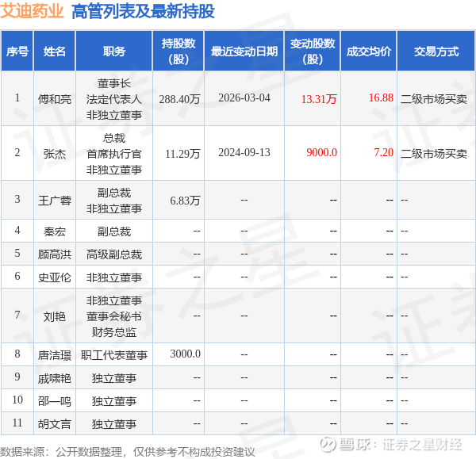This screenshot has width=476, height=459.
Task: Click the name 戚啸艳
Action: pos(55,378)
